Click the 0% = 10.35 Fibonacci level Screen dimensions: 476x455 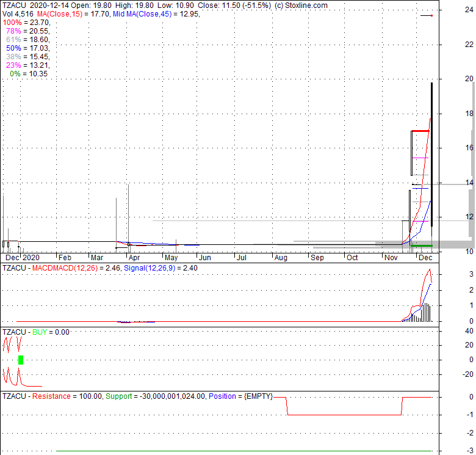[x=29, y=73]
